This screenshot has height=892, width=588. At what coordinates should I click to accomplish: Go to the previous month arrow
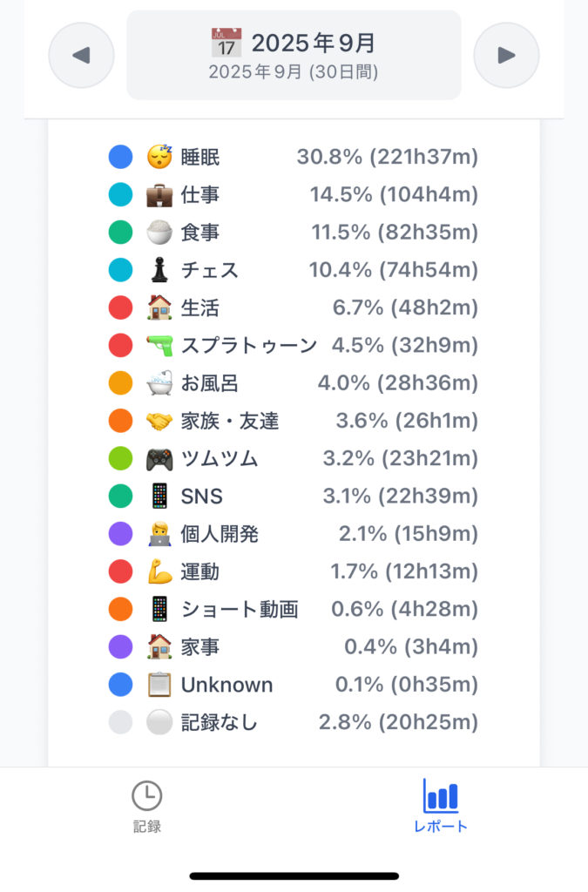(x=81, y=55)
